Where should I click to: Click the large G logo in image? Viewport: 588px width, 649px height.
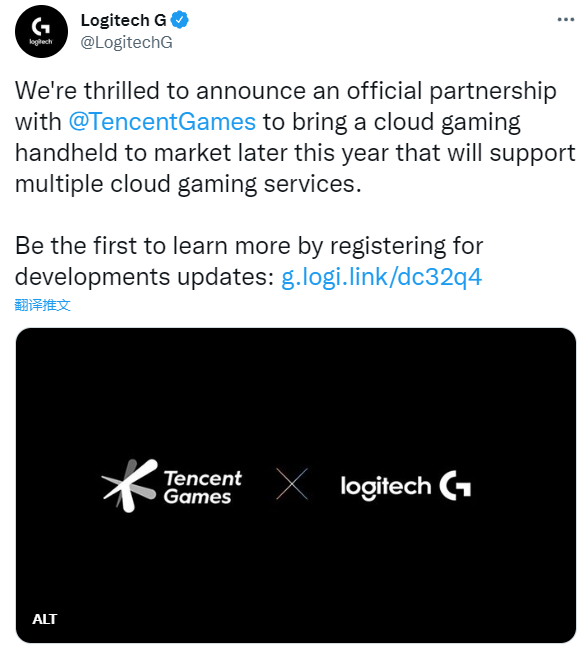(455, 485)
